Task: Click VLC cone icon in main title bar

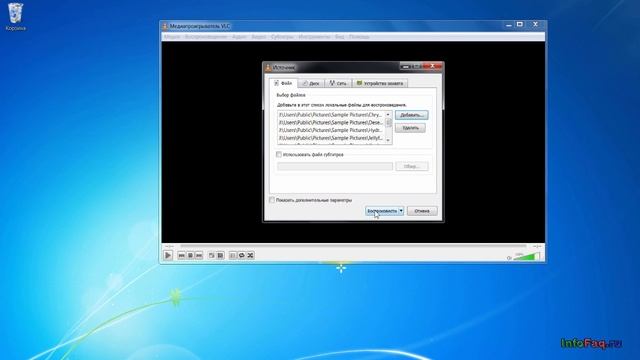Action: [165, 26]
